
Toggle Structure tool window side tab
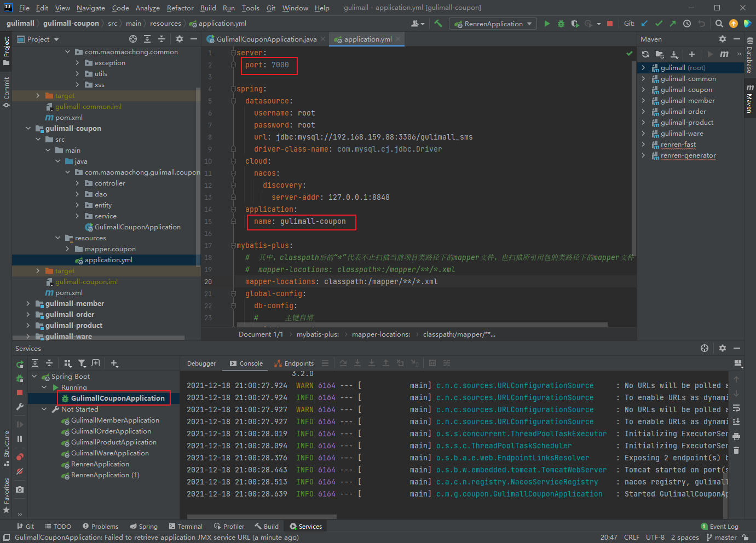click(x=6, y=448)
